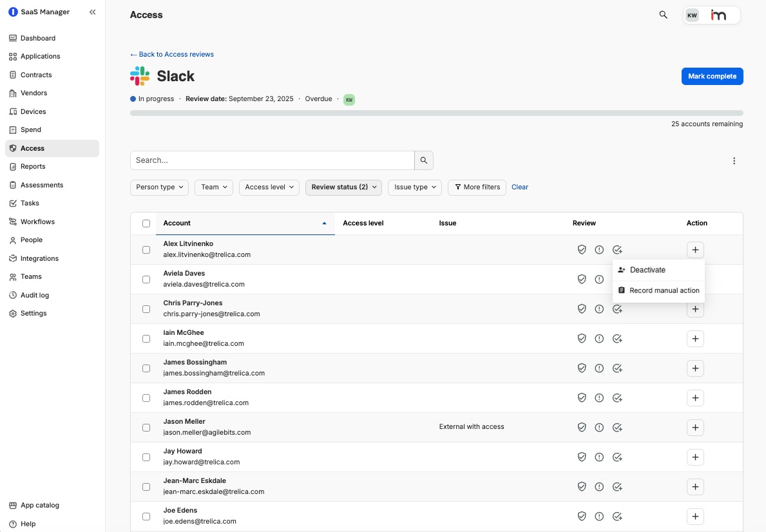Open the Person type filter dropdown
The image size is (766, 532).
[x=159, y=187]
